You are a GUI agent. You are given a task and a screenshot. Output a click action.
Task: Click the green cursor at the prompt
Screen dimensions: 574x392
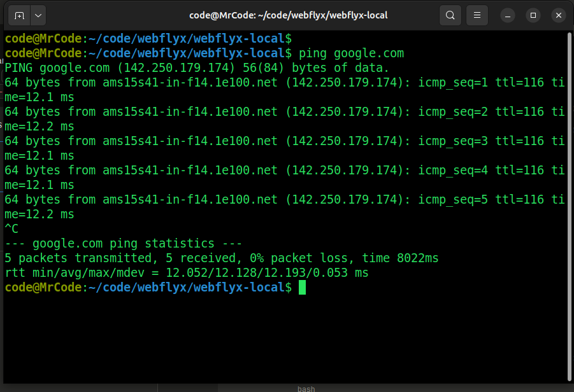tap(302, 288)
